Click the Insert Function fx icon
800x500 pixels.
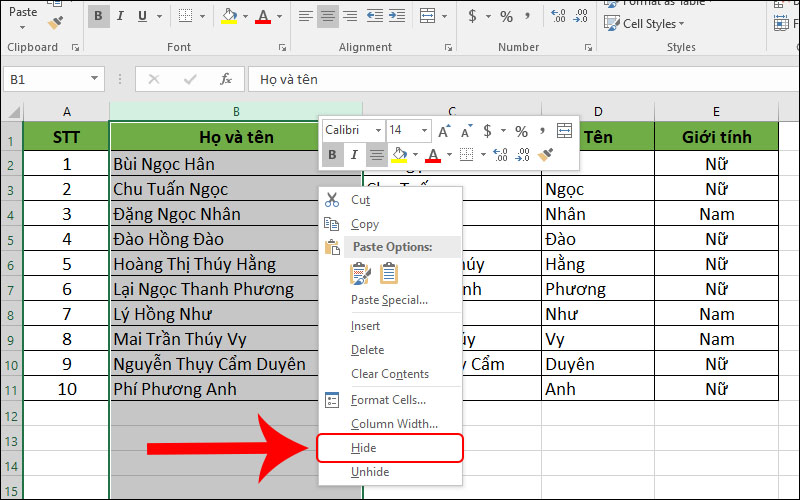[x=226, y=79]
